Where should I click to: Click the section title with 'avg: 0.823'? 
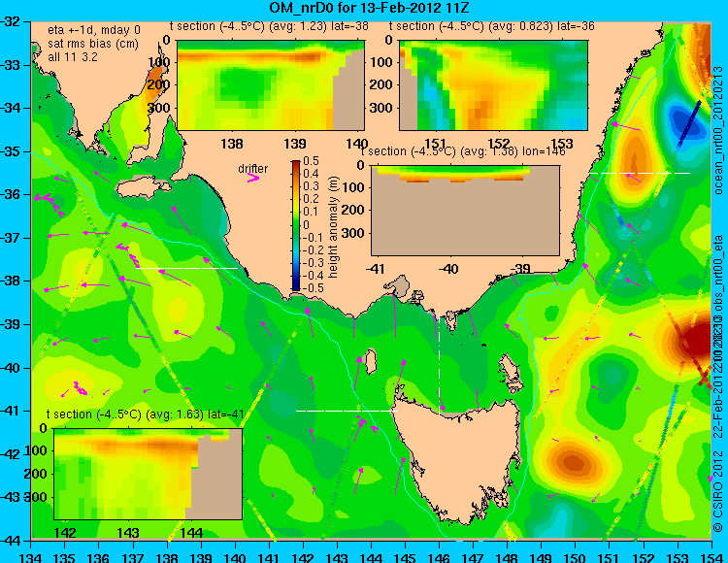[492, 26]
